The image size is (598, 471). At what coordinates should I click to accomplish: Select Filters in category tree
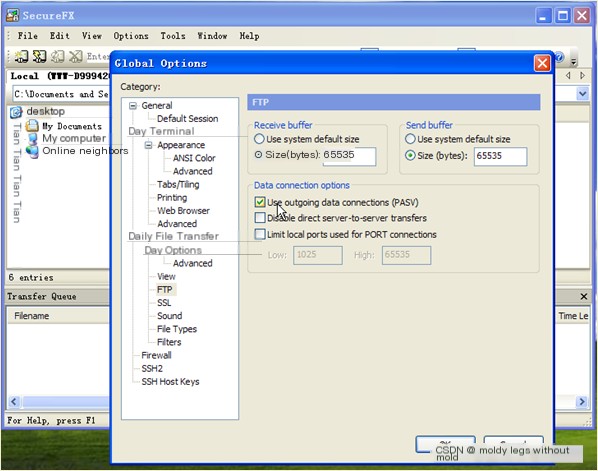[169, 342]
